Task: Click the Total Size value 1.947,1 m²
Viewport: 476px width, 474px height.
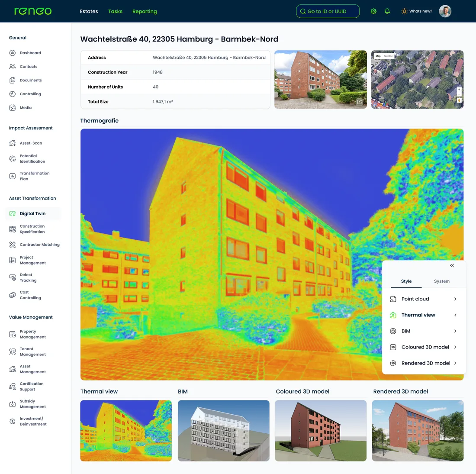Action: [x=163, y=102]
